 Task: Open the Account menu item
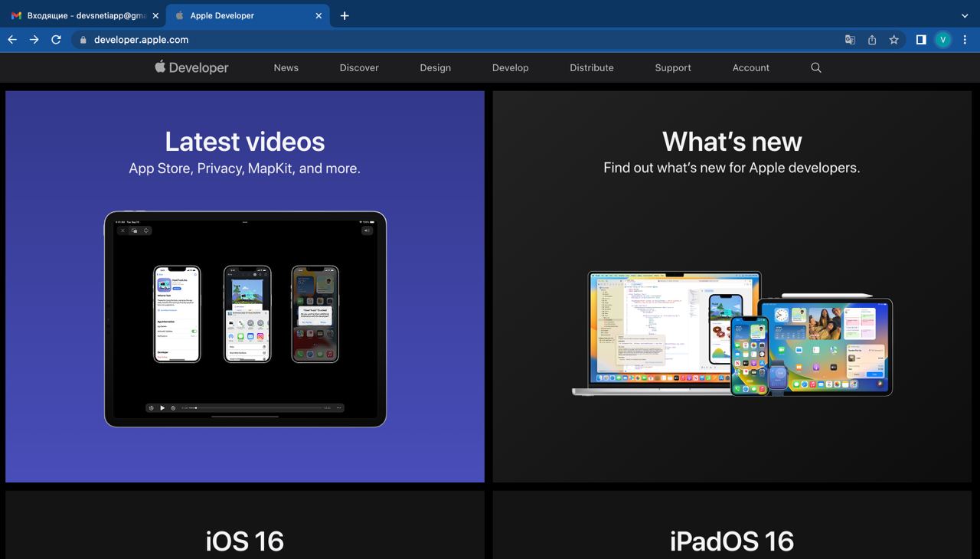[751, 67]
